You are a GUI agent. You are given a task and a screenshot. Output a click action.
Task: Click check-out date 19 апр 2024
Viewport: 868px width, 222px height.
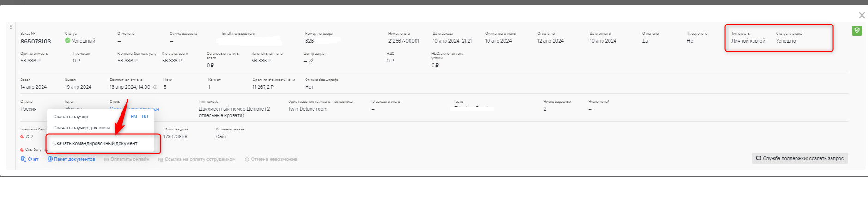point(78,87)
